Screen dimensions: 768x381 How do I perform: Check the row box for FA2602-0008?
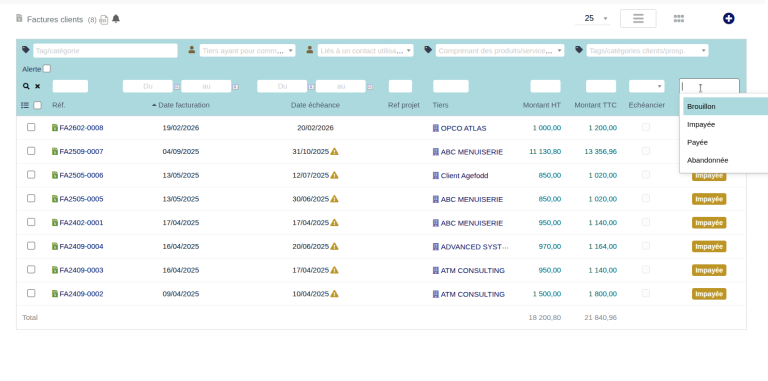click(x=31, y=127)
